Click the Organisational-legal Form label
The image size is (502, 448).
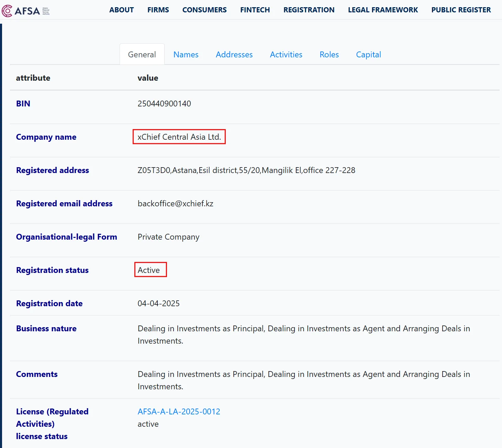67,237
